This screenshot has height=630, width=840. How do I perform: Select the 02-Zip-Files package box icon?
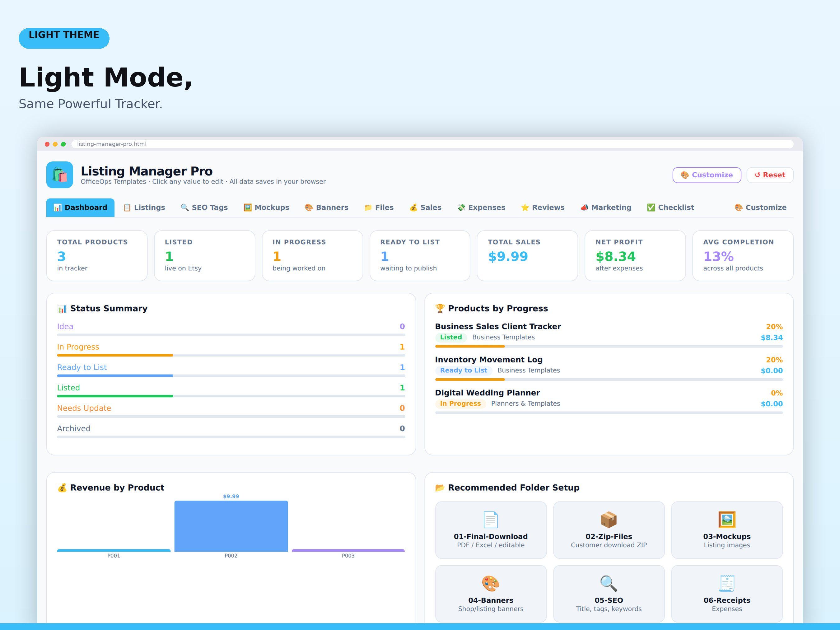(x=608, y=520)
